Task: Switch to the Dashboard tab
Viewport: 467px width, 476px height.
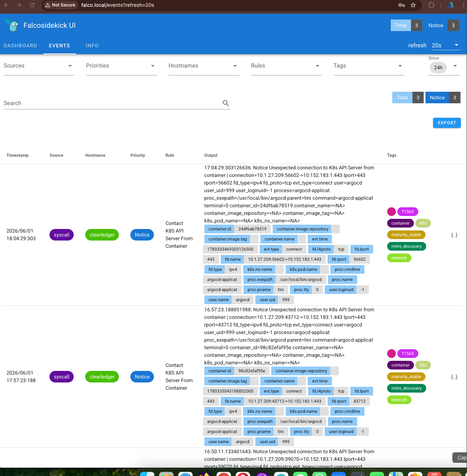Action: pos(20,46)
